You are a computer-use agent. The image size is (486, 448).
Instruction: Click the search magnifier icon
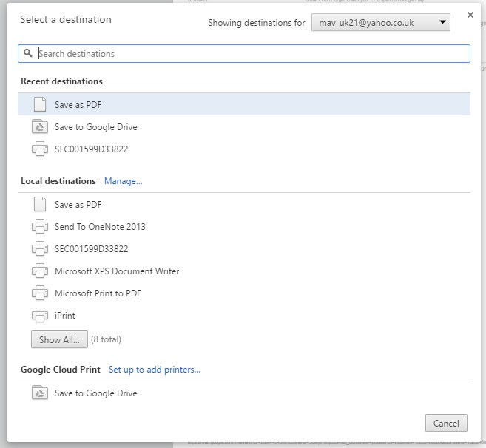(x=28, y=54)
